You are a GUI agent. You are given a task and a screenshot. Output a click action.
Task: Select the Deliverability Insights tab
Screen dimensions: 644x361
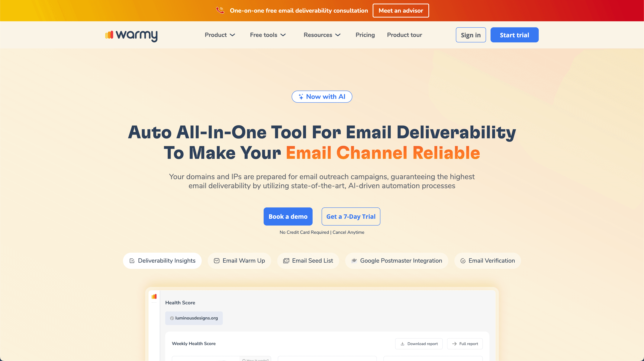coord(162,261)
